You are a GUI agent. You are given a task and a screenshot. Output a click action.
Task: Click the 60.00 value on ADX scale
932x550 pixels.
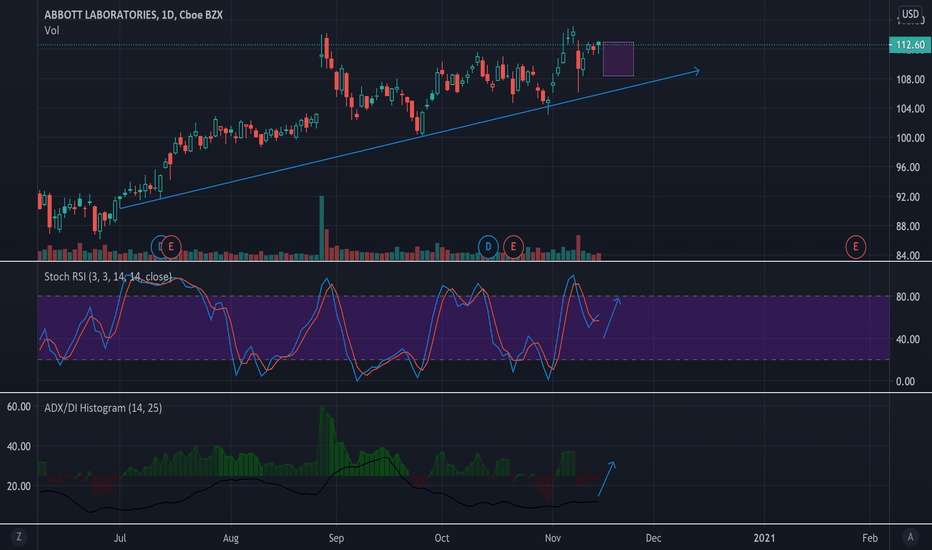click(18, 407)
